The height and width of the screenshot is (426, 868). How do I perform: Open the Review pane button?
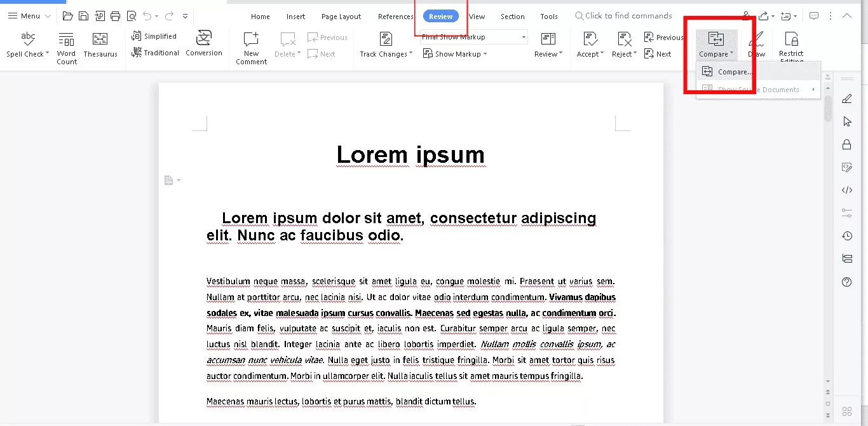548,45
